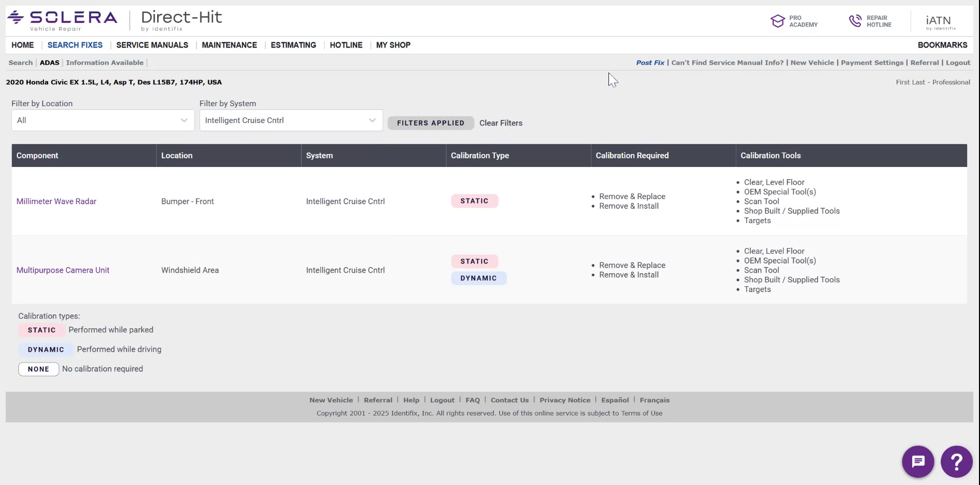The image size is (980, 485).
Task: Open the MY SHOP menu
Action: [x=393, y=45]
